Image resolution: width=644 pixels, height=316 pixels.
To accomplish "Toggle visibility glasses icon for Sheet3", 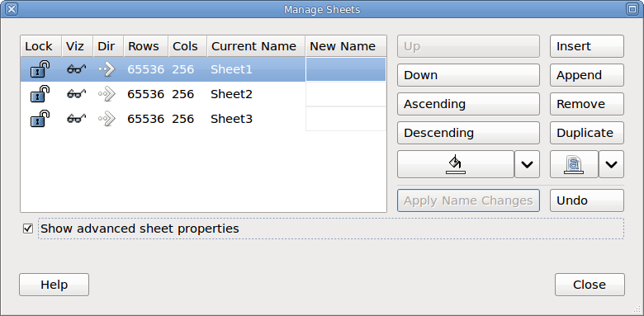I will [x=77, y=119].
